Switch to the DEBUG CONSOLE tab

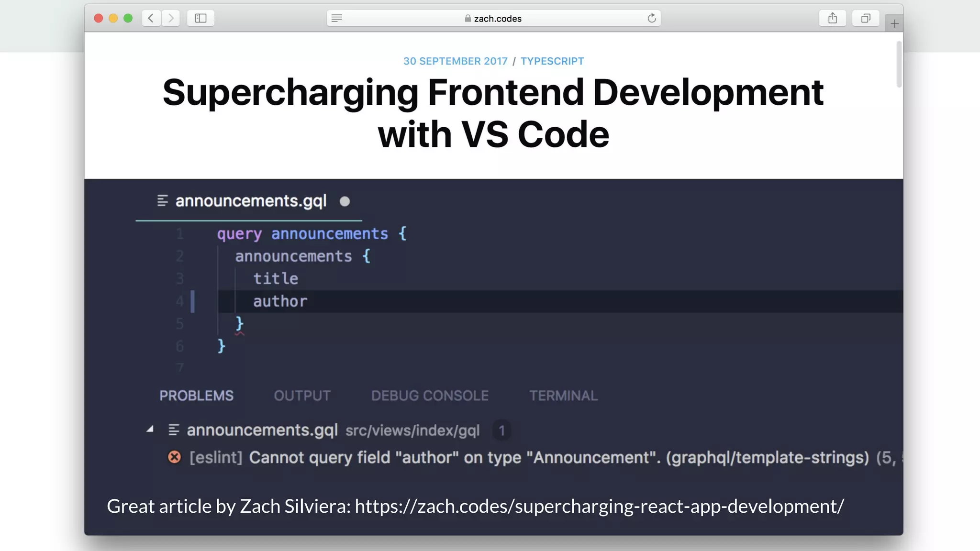pyautogui.click(x=430, y=396)
